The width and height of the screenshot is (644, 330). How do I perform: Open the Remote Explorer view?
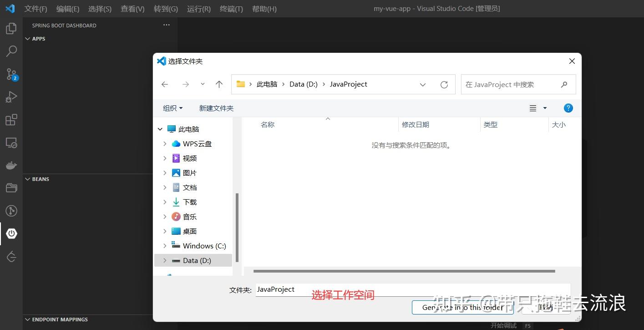[x=11, y=142]
